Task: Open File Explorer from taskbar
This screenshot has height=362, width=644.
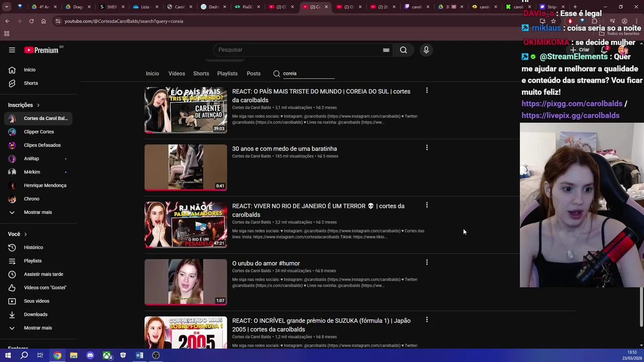Action: (73, 355)
